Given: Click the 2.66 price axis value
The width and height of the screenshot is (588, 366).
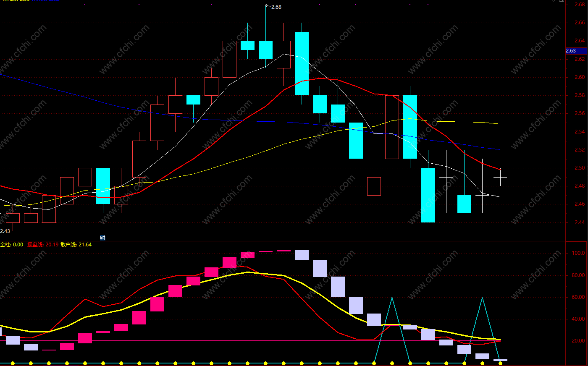Looking at the screenshot, I should pos(580,23).
